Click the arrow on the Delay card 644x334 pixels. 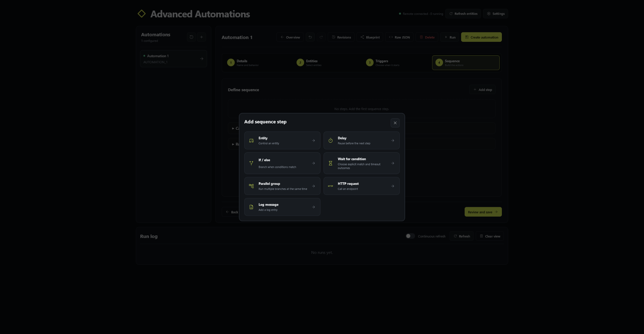click(392, 141)
